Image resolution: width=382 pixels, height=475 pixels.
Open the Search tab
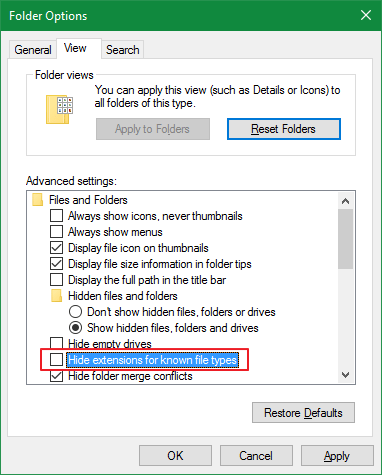click(x=123, y=50)
